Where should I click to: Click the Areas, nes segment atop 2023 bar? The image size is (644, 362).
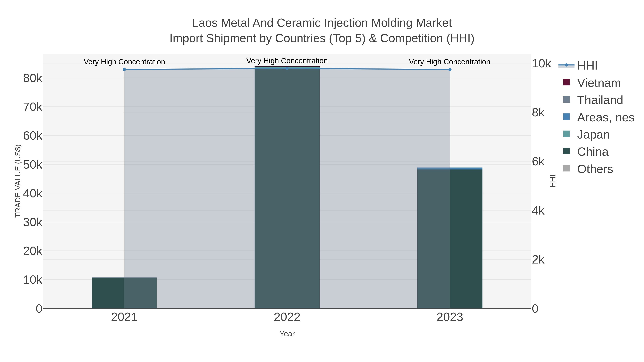pos(450,169)
